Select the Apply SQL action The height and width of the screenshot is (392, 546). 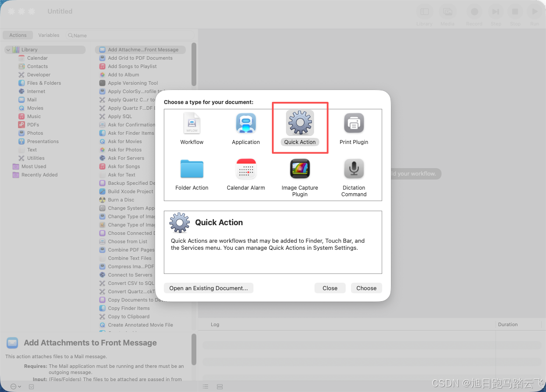[120, 116]
